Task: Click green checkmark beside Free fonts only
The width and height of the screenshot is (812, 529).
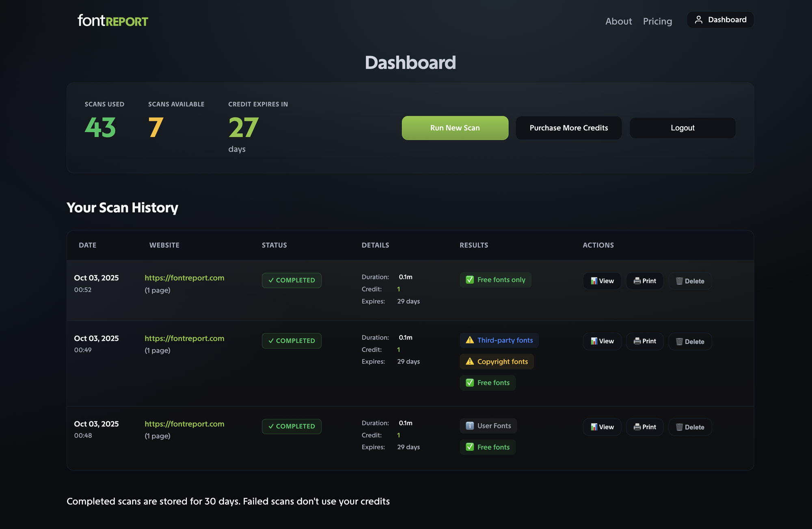Action: (x=470, y=280)
